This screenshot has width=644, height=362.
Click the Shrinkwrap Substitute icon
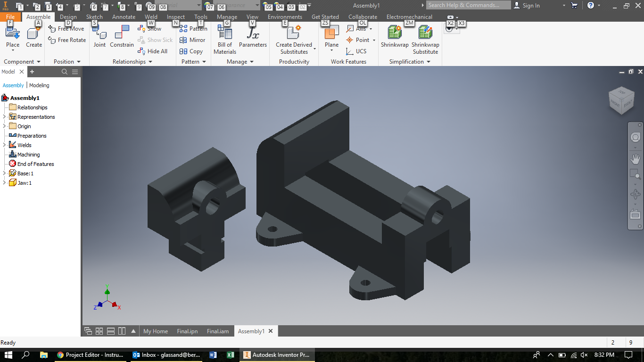(425, 33)
